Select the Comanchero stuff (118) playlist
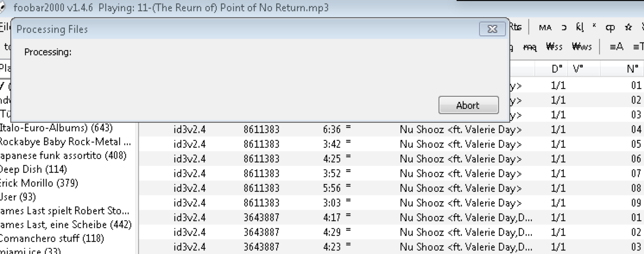 pyautogui.click(x=52, y=238)
